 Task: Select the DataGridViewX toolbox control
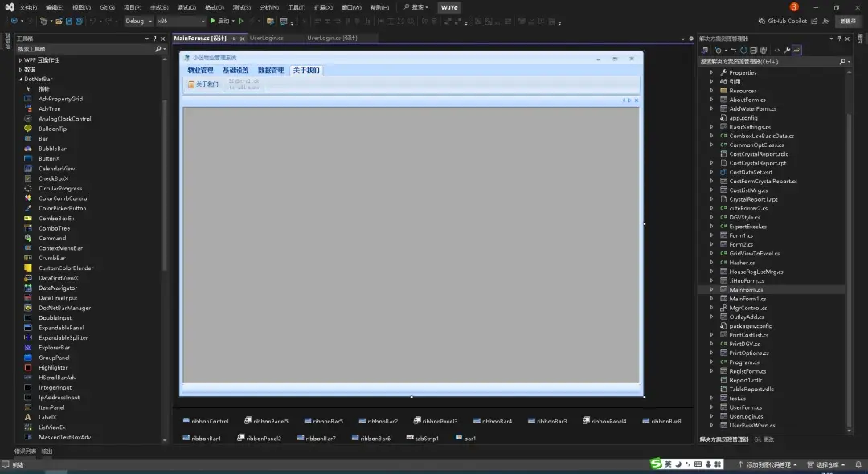point(58,277)
